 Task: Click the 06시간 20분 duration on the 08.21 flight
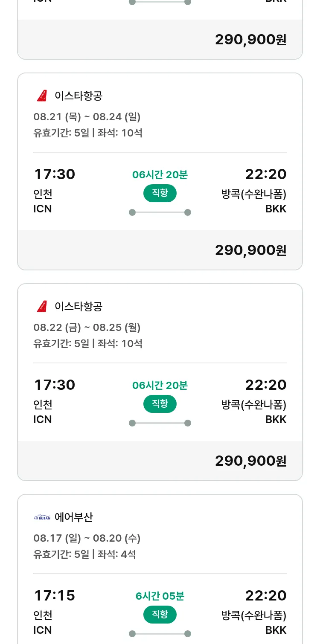[x=160, y=175]
